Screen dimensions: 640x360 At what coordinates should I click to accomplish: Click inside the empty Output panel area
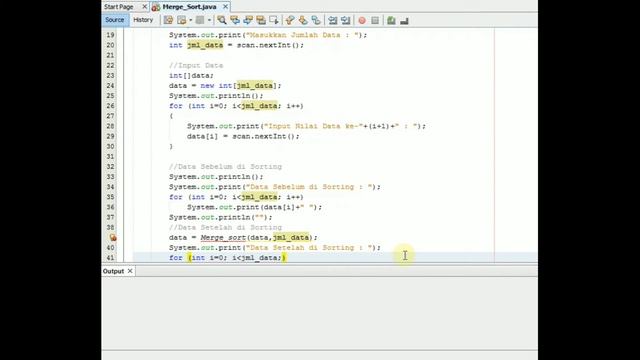[x=319, y=313]
